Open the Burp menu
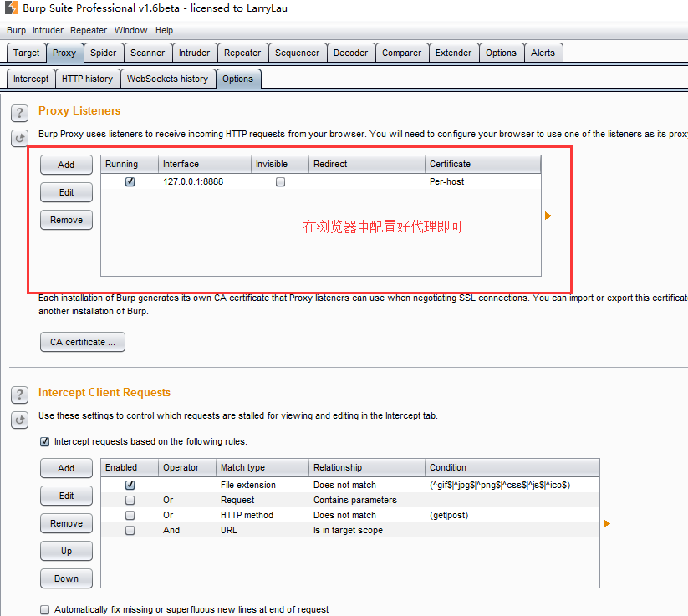The image size is (688, 616). pyautogui.click(x=16, y=30)
